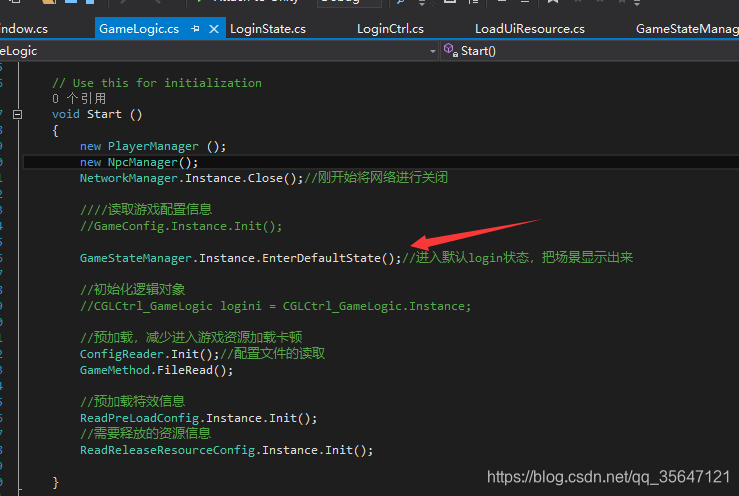Click the '////读取游戏配置信息' comment
This screenshot has height=496, width=739.
click(x=146, y=209)
